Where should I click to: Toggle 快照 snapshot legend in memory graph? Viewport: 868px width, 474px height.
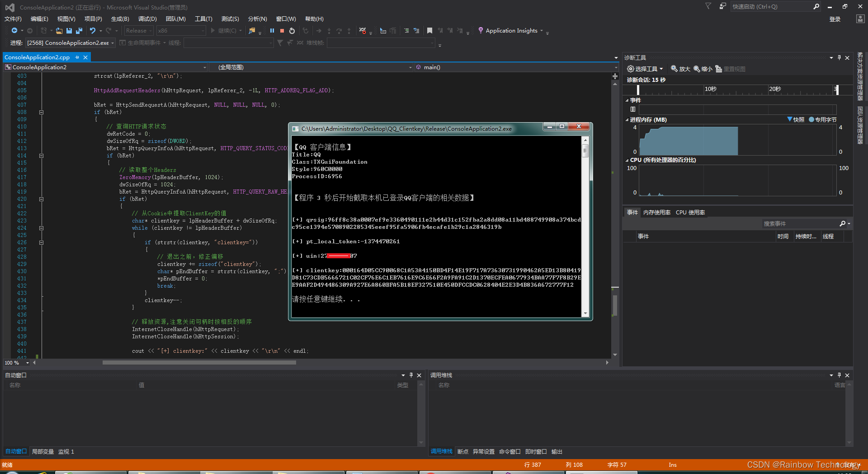(796, 119)
